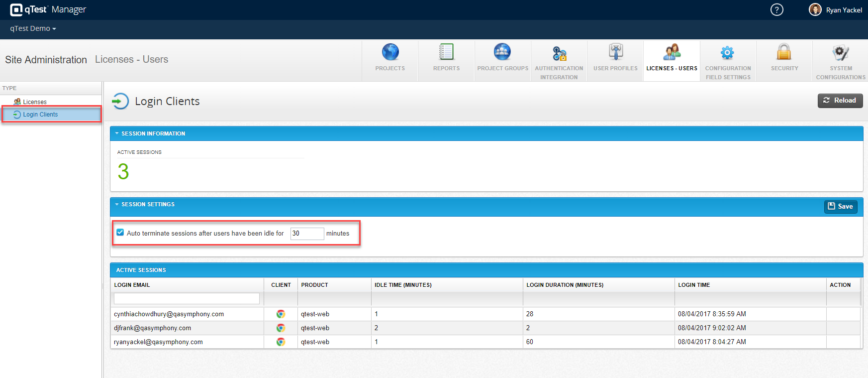Click the help question mark icon
This screenshot has height=378, width=868.
point(776,10)
